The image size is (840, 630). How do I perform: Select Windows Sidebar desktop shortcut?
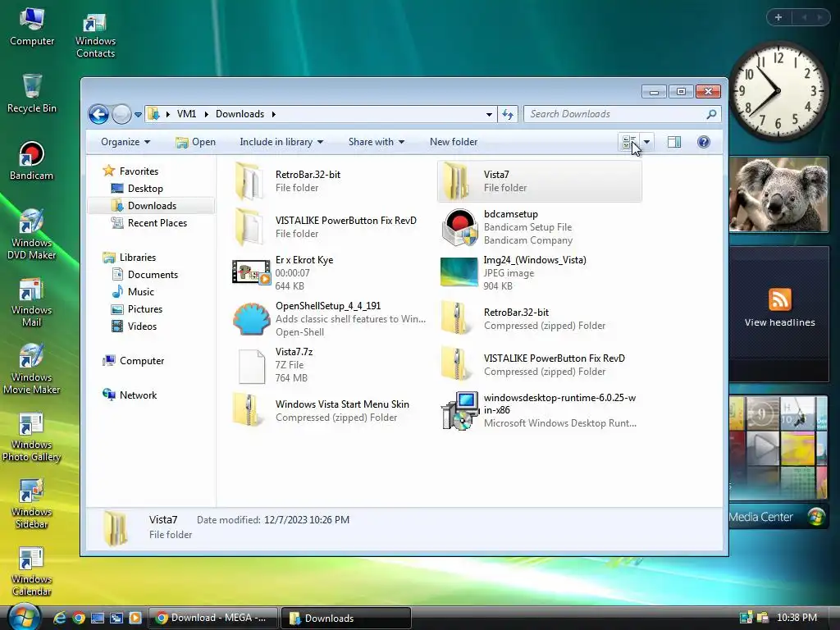click(32, 504)
